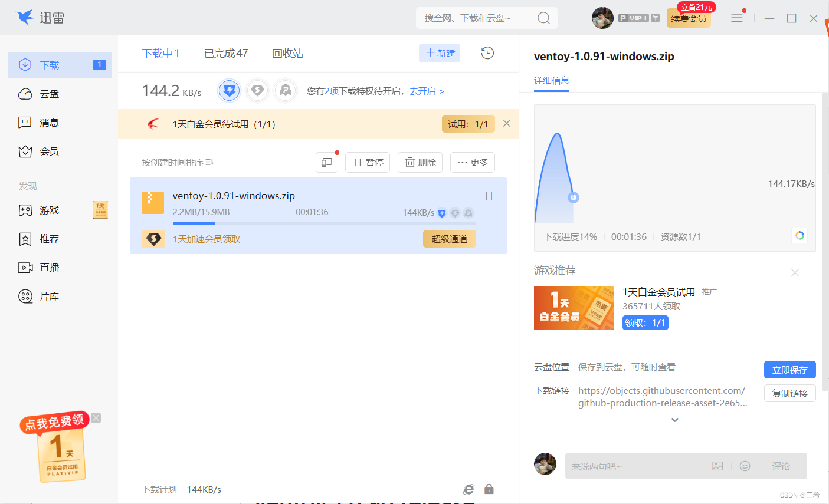Image resolution: width=829 pixels, height=504 pixels.
Task: Click the colorful ring icon in chart panel
Action: tap(799, 235)
